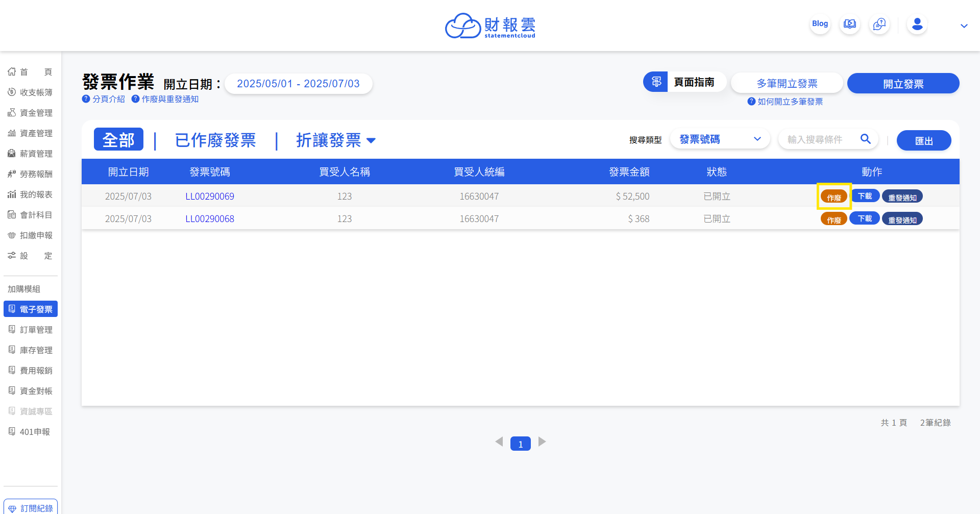
Task: Click 開立發票 button
Action: click(x=903, y=83)
